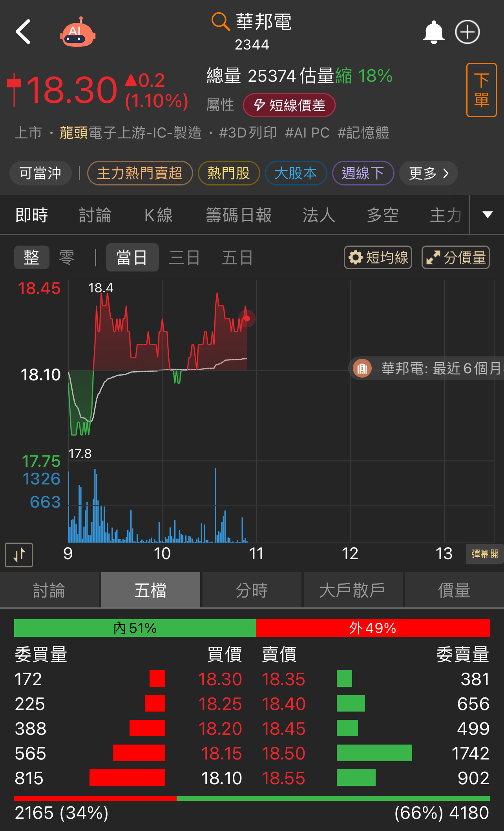Select bid price 18.30

[x=220, y=679]
